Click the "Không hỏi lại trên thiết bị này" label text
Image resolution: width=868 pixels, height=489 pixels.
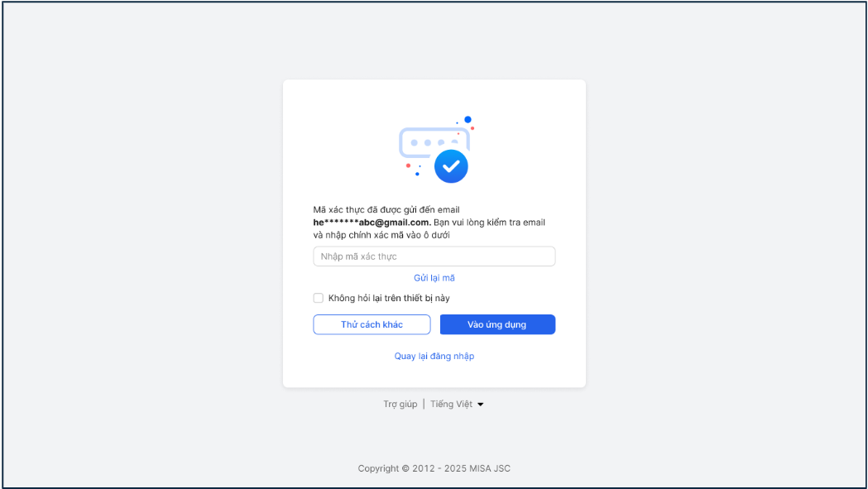389,298
